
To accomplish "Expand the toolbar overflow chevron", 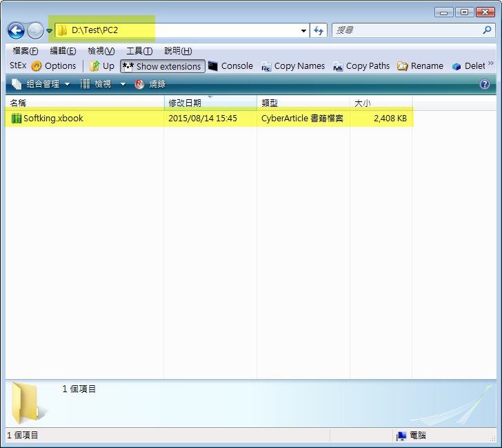I will (490, 64).
